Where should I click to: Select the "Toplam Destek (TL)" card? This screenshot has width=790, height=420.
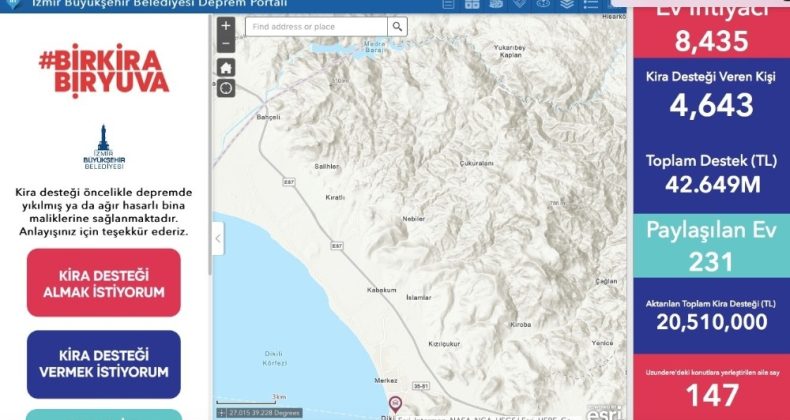[x=711, y=174]
